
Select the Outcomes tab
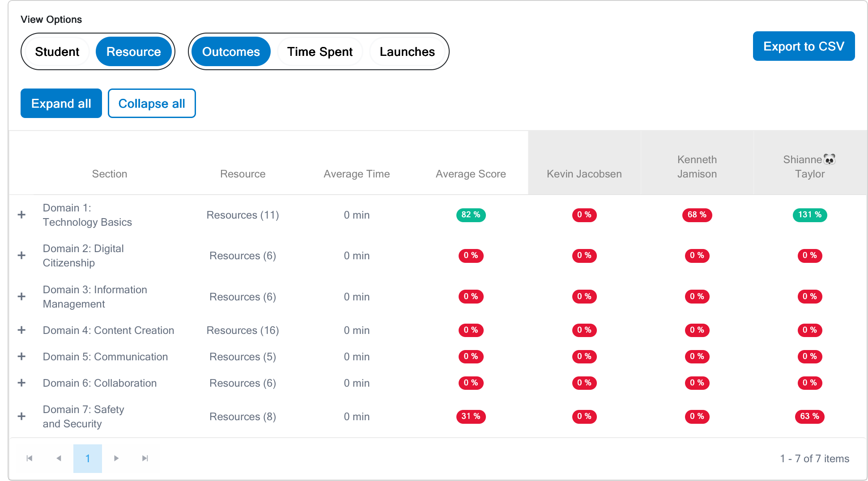[x=230, y=51]
